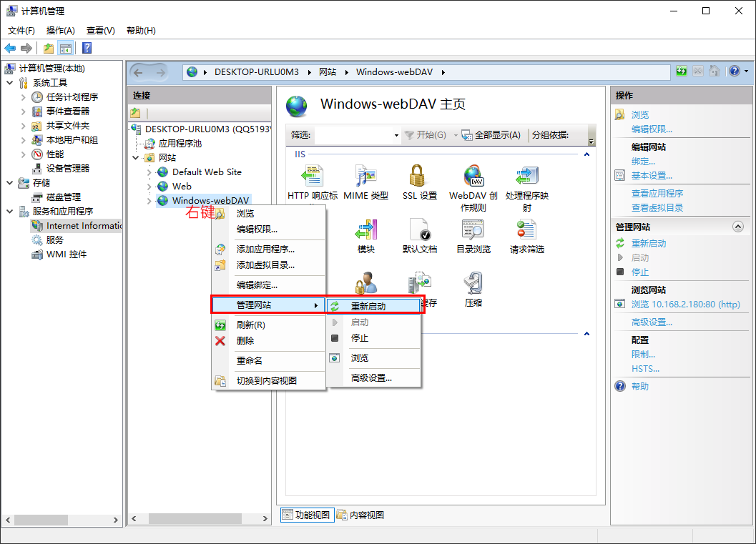The width and height of the screenshot is (756, 544).
Task: Choose 切换到内容视图 in the context menu
Action: 268,380
